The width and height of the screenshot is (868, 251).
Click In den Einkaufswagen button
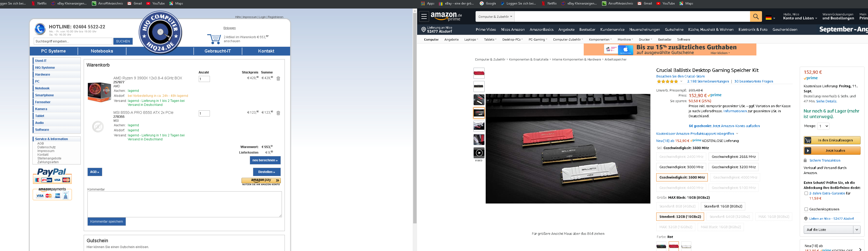pos(832,140)
